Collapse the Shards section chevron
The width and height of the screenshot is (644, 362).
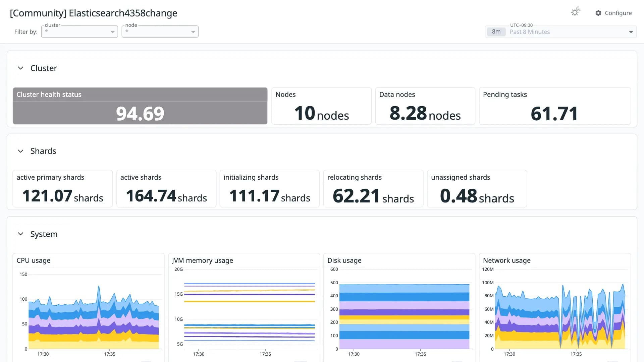[20, 151]
